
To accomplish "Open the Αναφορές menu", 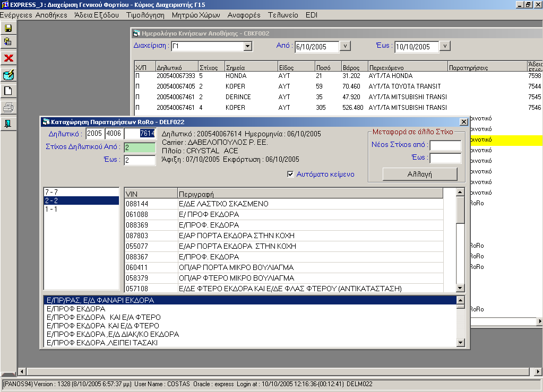I will coord(244,15).
